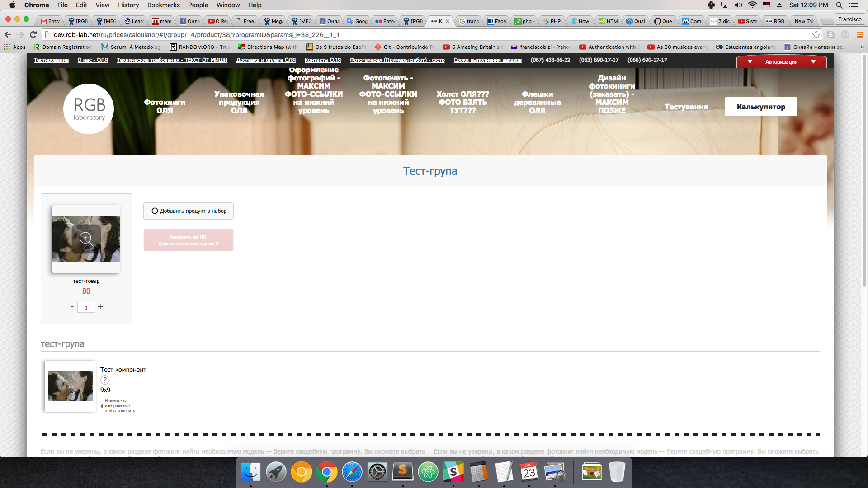The height and width of the screenshot is (488, 868).
Task: Increase quantity with the plus button
Action: pos(100,306)
